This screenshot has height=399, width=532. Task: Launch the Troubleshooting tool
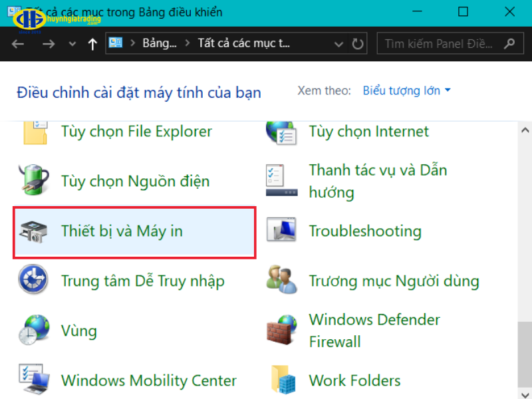point(364,231)
